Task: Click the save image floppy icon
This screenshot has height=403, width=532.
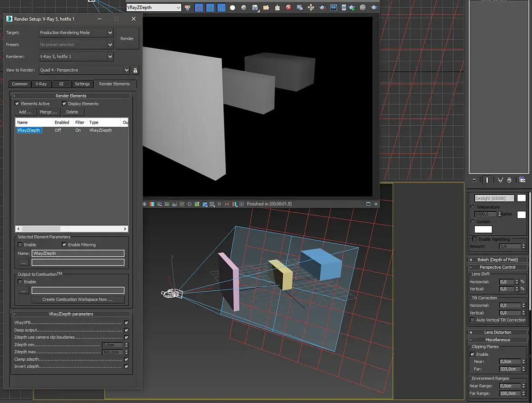Action: [255, 8]
